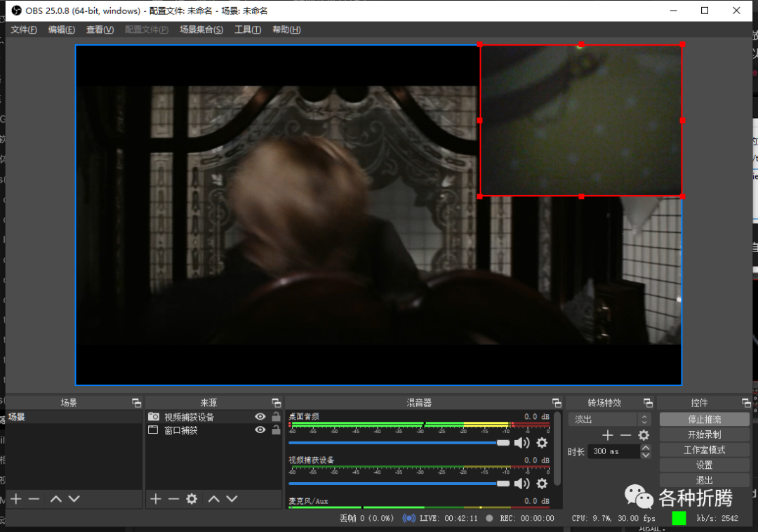Click 停止推流 to stop streaming

coord(705,419)
